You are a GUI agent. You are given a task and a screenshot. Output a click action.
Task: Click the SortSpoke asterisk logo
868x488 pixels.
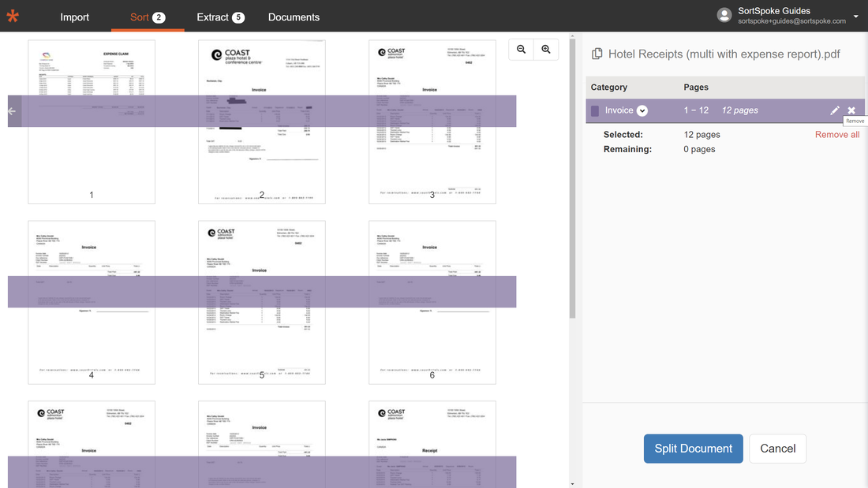click(x=13, y=16)
